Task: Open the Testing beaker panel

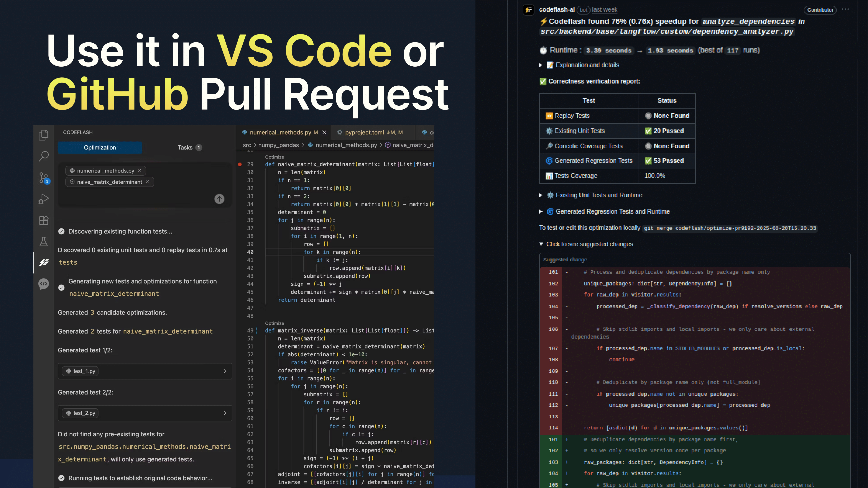Action: 43,241
